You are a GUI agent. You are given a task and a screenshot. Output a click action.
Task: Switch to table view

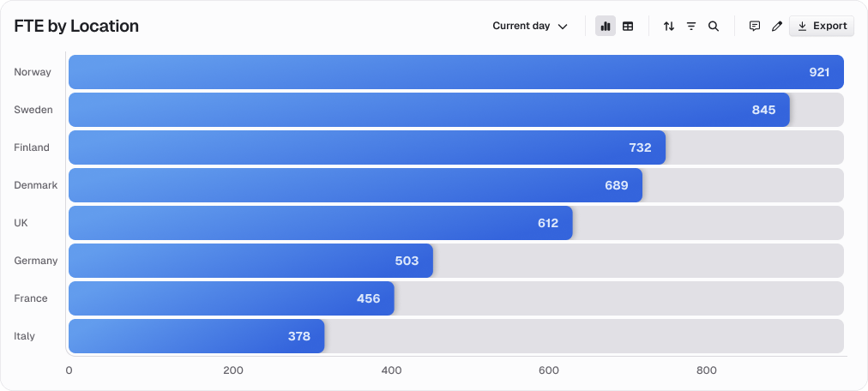tap(628, 26)
